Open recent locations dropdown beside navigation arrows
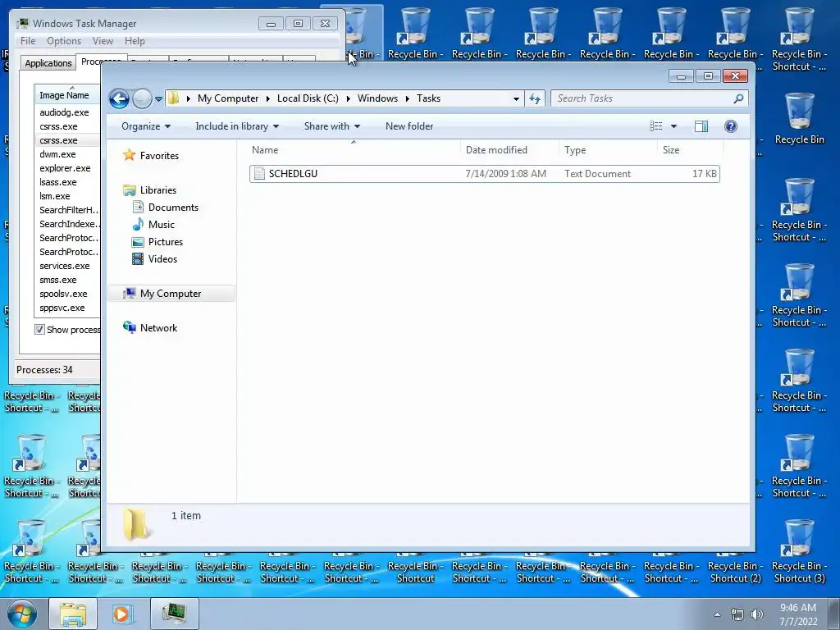The height and width of the screenshot is (630, 840). pos(158,99)
